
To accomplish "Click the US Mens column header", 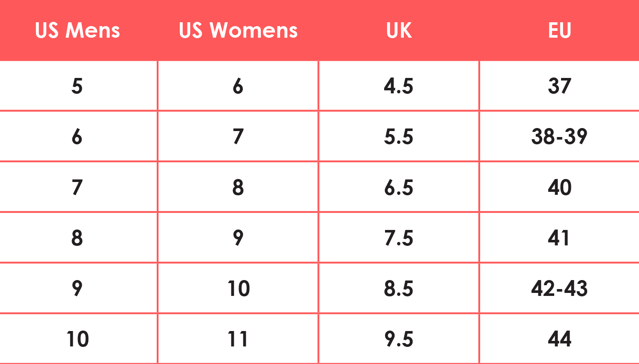I will [78, 30].
